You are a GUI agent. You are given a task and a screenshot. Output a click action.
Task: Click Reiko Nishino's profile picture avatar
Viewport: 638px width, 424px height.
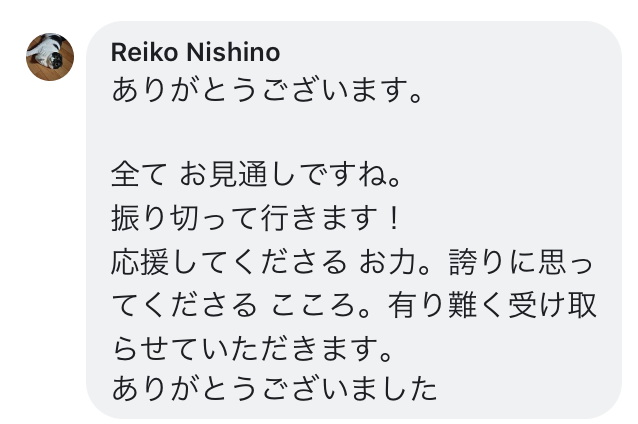pyautogui.click(x=50, y=57)
